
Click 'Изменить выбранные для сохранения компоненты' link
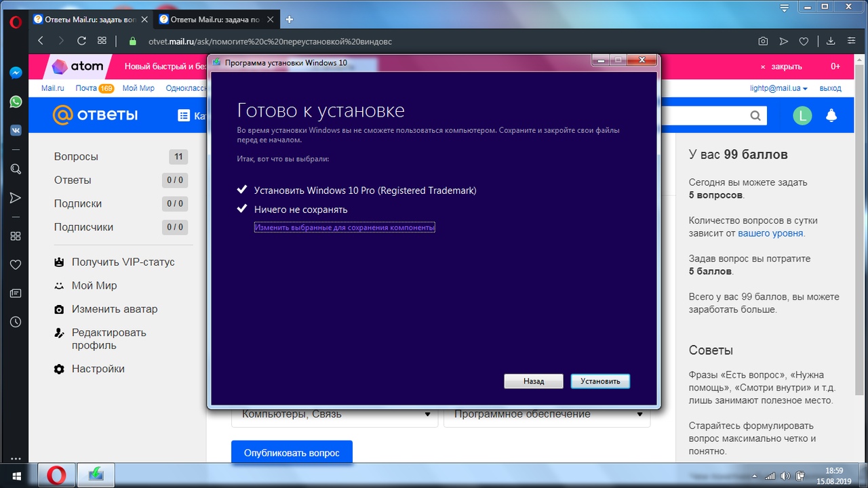344,228
